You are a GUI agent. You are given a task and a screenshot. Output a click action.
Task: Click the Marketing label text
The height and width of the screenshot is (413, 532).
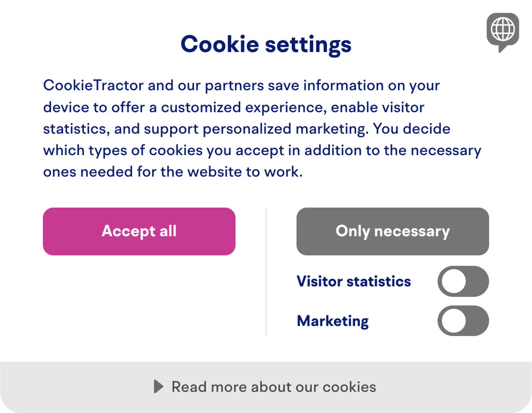(333, 321)
